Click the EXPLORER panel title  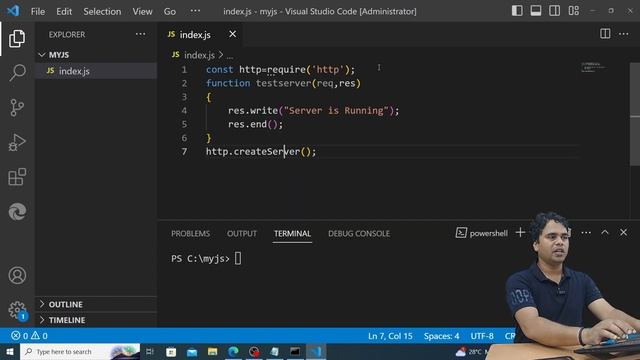67,35
